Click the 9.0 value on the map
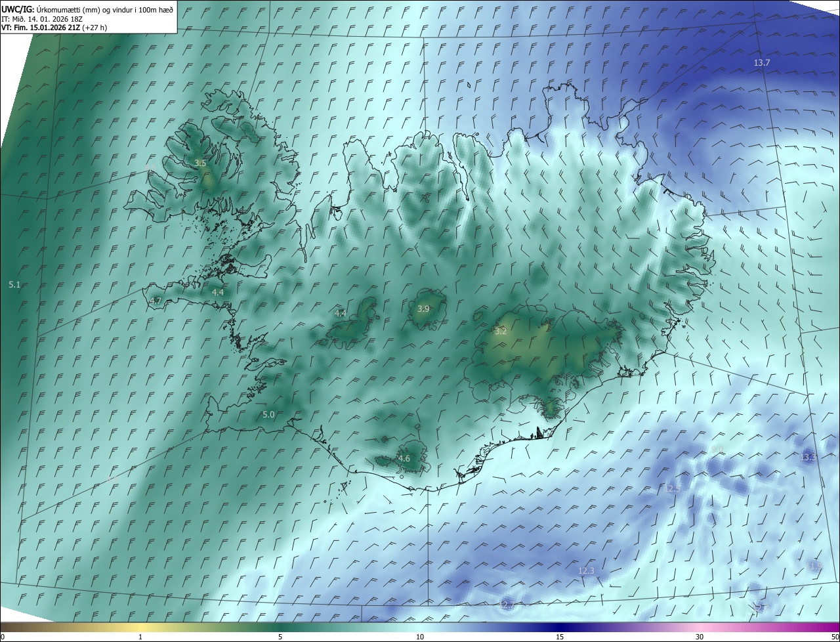The height and width of the screenshot is (642, 840). 717,449
